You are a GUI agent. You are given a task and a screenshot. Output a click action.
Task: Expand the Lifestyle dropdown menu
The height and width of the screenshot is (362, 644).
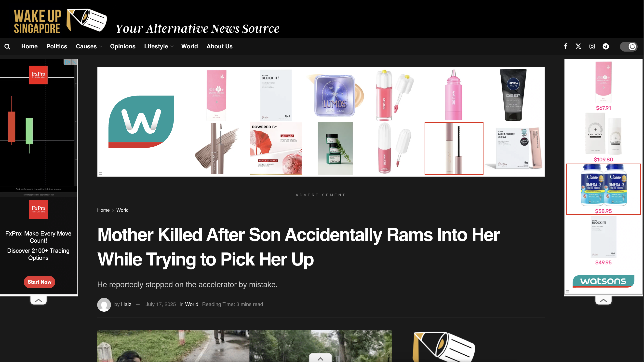point(159,46)
